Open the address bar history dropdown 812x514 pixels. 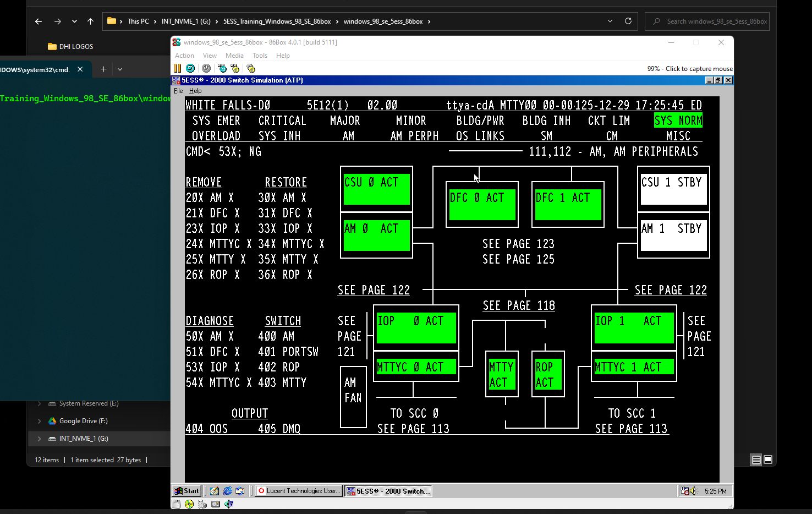tap(610, 21)
